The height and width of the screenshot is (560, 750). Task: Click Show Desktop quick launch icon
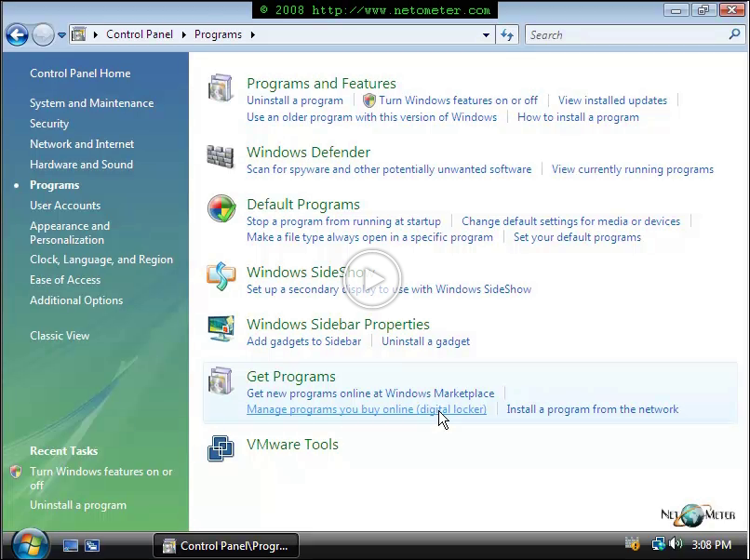point(71,545)
